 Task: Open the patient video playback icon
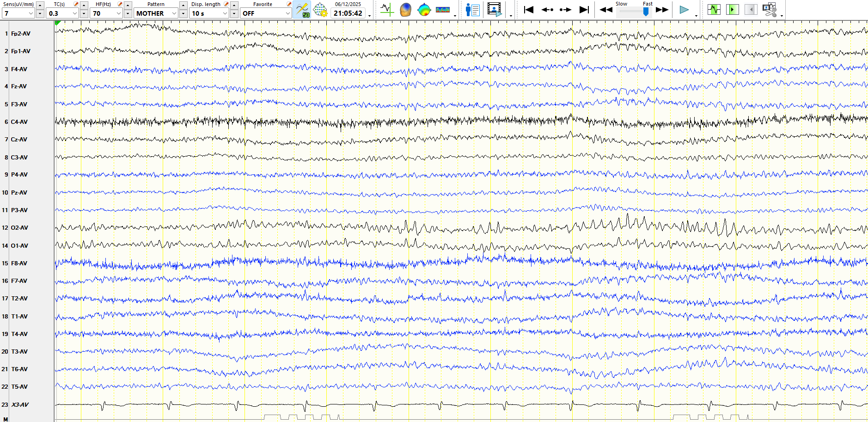tap(494, 10)
